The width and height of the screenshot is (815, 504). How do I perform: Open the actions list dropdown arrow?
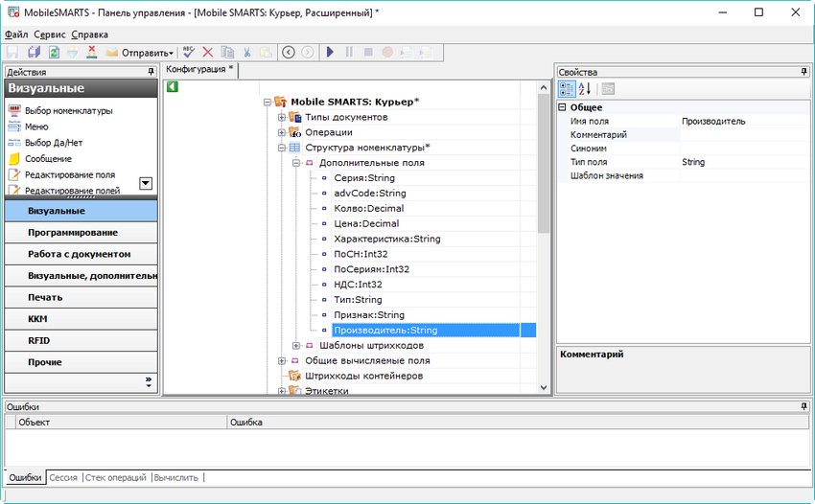[x=146, y=183]
